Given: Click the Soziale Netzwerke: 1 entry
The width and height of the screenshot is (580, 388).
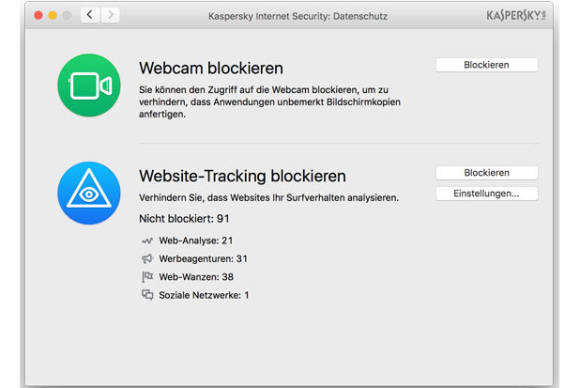Looking at the screenshot, I should (x=204, y=295).
